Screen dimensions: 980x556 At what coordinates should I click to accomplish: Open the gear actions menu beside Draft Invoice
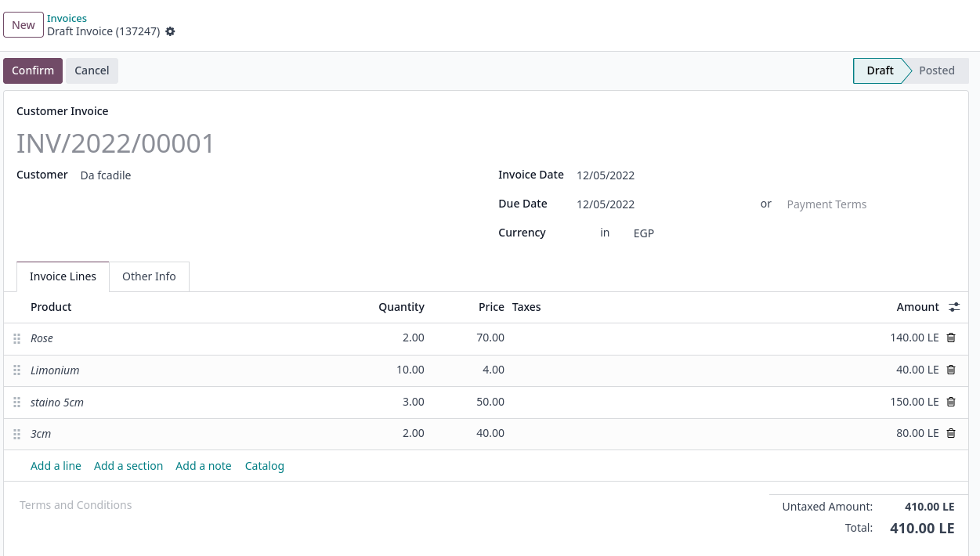170,31
